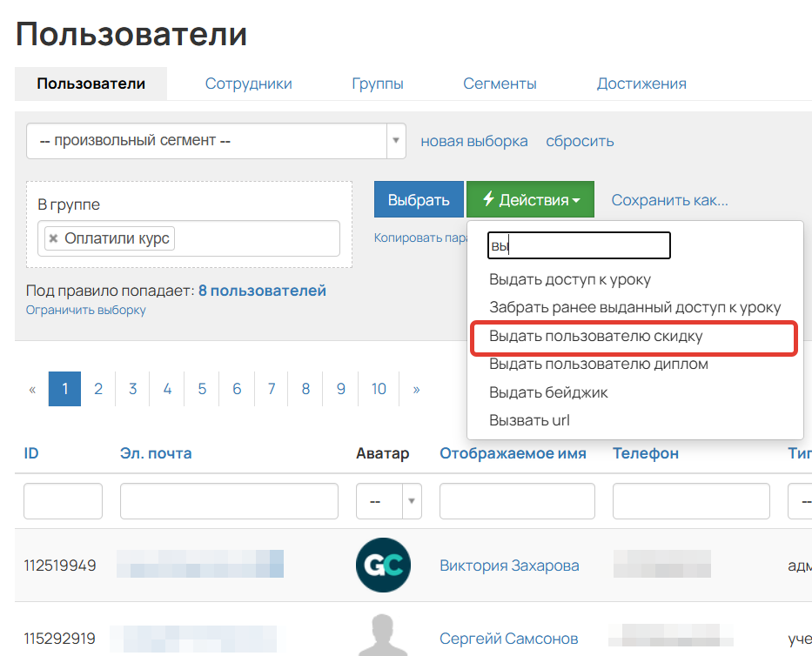Sort by 'Отображаемое имя' column
This screenshot has height=656, width=812.
pyautogui.click(x=513, y=453)
